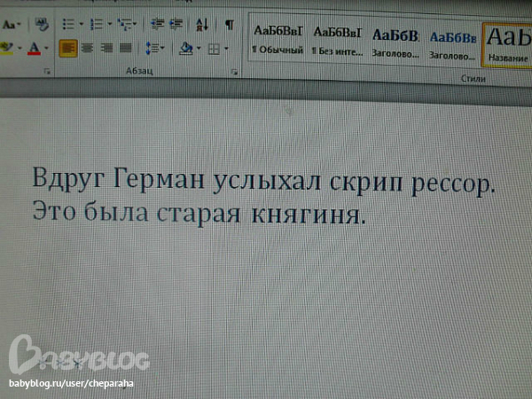532x399 pixels.
Task: Click the bulleted list icon
Action: (x=69, y=24)
